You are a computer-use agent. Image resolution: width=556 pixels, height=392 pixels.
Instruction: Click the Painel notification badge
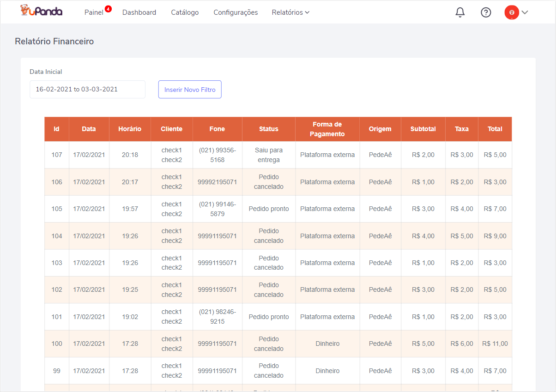click(x=108, y=9)
